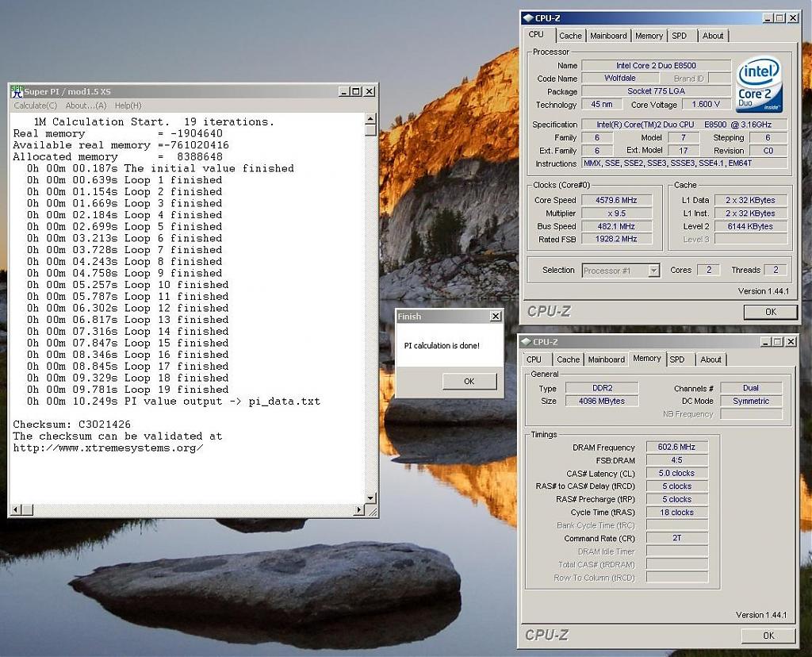
Task: Click the Multiplier value x 9.5
Action: coord(616,213)
